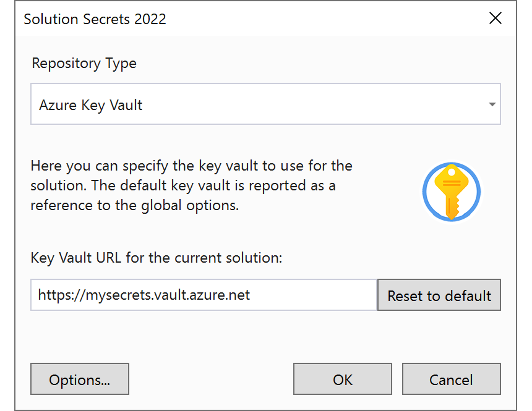The height and width of the screenshot is (411, 532).
Task: Confirm settings with the OK button
Action: [x=342, y=379]
